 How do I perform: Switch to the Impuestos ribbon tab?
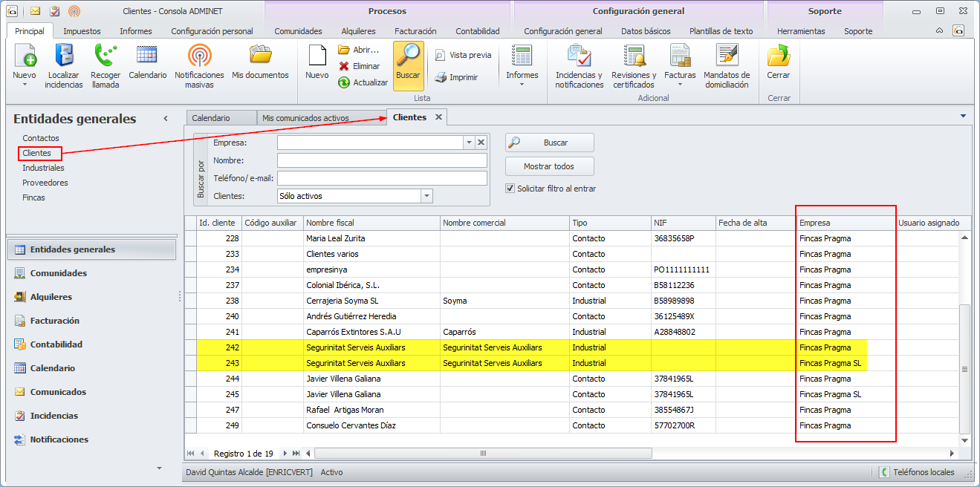(x=82, y=31)
